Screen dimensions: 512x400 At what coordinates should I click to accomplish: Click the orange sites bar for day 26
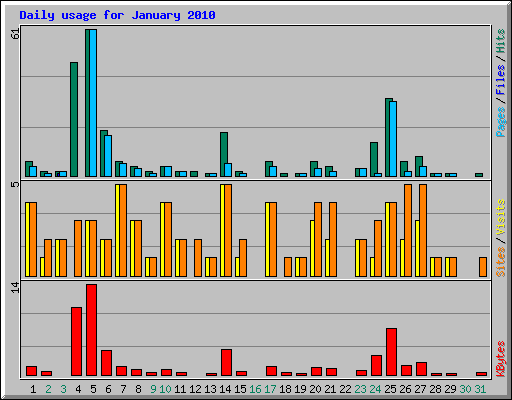pos(408,230)
